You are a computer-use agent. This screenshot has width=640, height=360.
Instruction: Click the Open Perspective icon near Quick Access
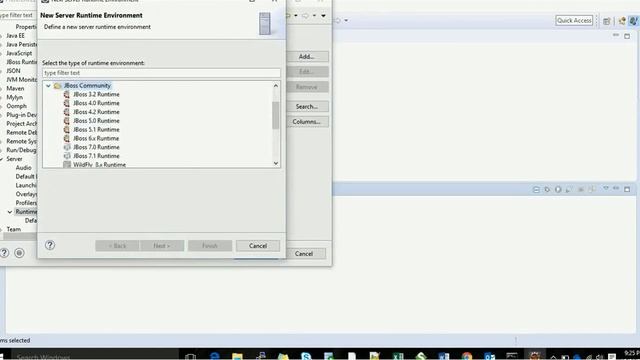tap(607, 21)
